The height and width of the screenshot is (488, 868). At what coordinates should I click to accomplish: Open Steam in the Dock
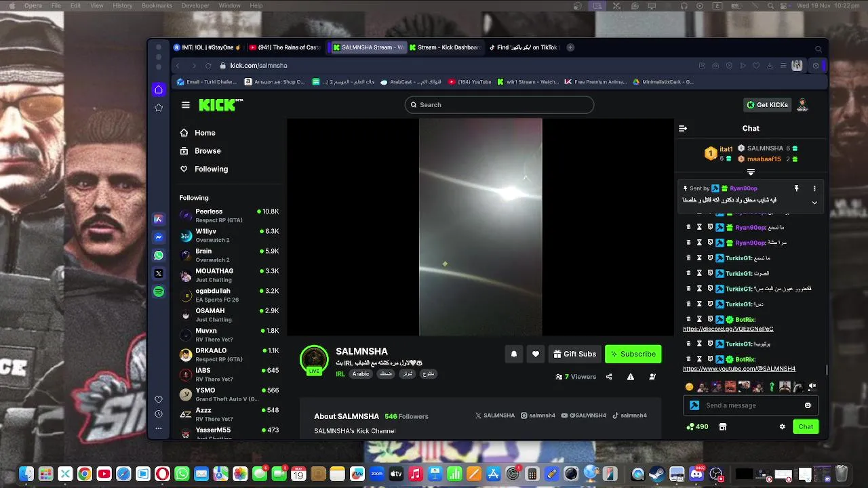click(x=656, y=474)
